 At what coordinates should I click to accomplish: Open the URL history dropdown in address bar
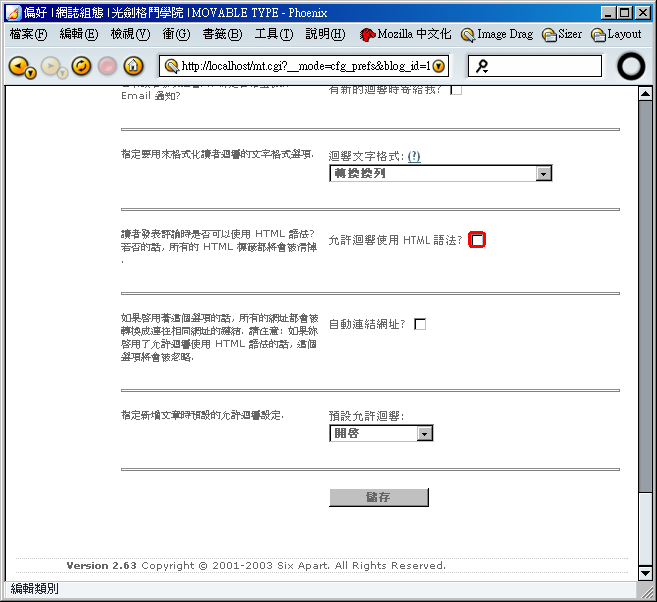click(x=439, y=66)
